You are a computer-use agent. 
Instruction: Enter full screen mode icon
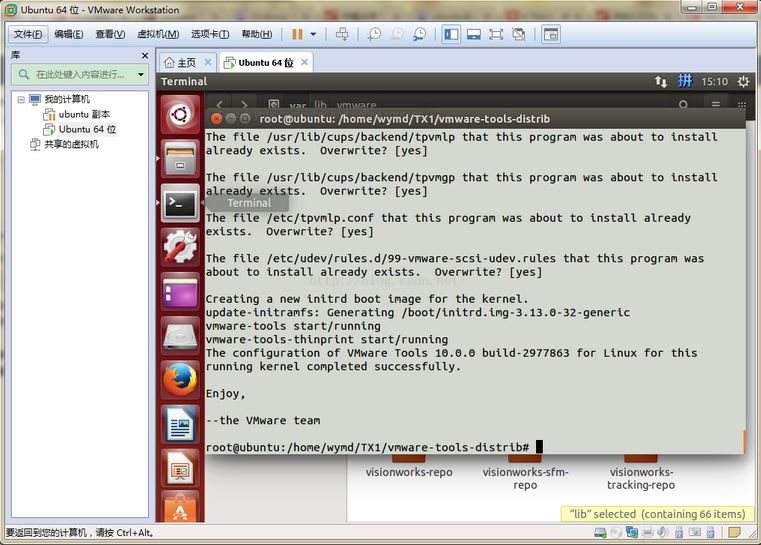point(496,34)
